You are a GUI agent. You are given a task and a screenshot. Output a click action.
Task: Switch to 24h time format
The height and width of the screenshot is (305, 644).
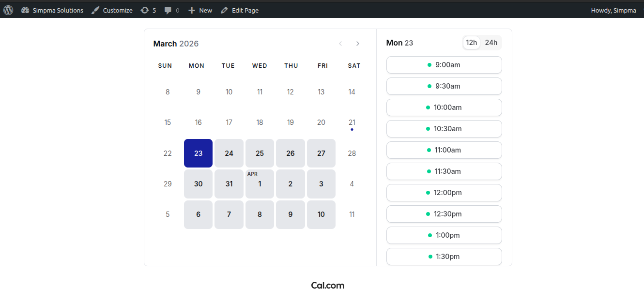(491, 43)
